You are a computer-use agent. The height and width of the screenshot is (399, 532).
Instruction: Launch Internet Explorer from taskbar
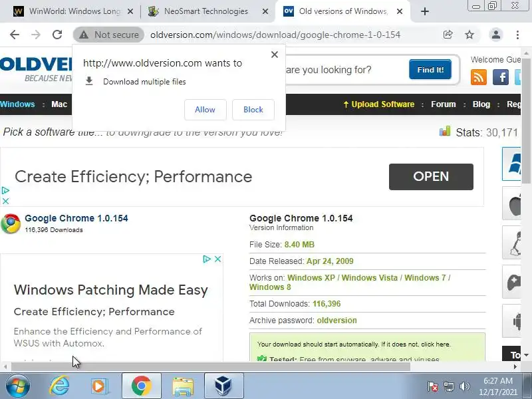[59, 386]
